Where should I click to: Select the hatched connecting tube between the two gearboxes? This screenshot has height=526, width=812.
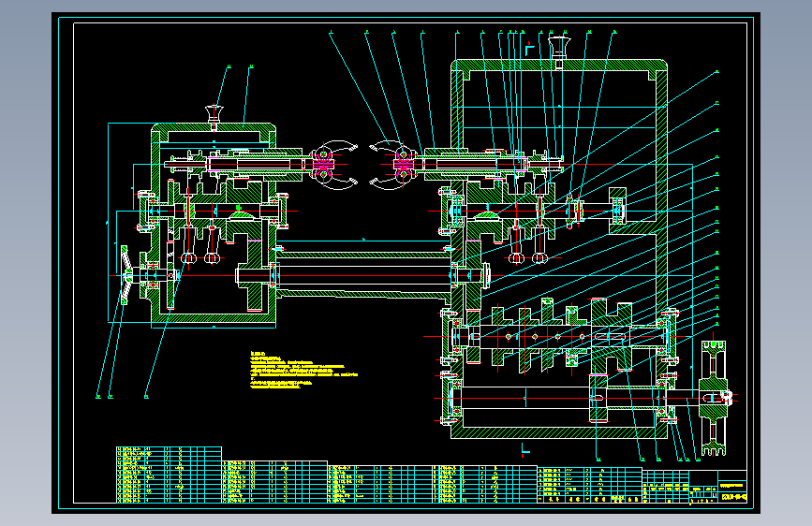363,274
